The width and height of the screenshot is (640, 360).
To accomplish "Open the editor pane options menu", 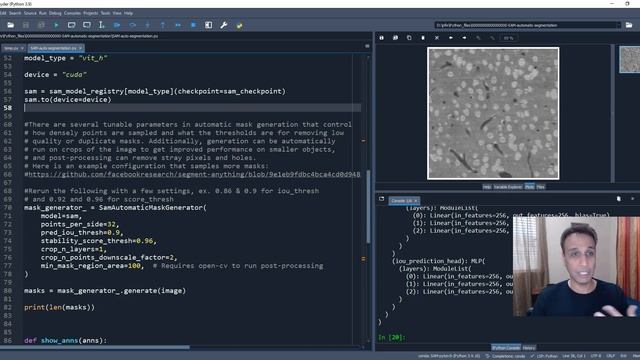I will pos(367,46).
